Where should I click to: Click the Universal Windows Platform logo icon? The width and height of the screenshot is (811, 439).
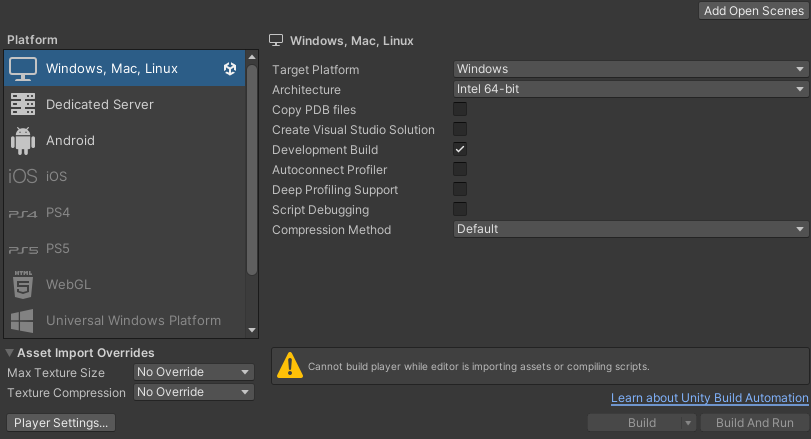click(x=22, y=321)
